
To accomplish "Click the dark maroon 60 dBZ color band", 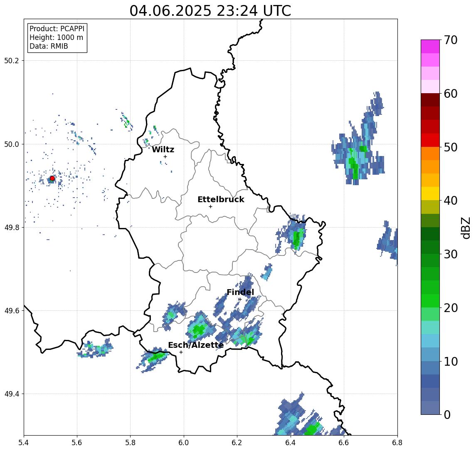I will point(430,100).
